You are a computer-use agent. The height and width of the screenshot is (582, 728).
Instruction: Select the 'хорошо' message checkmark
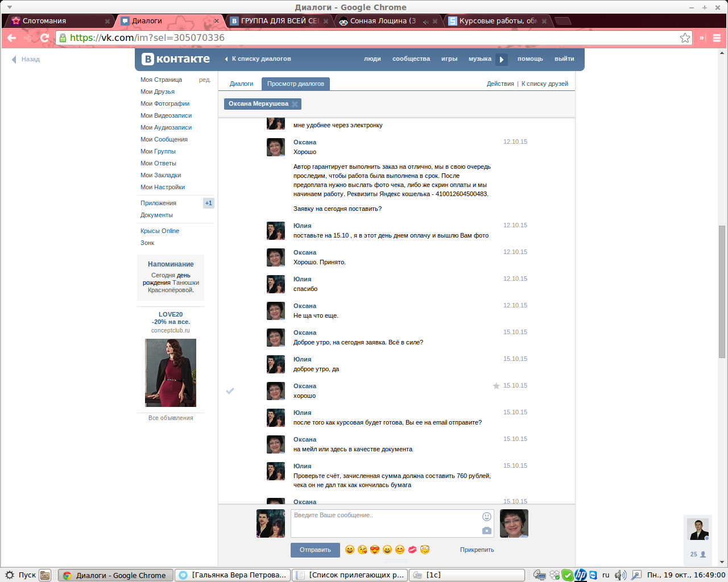coord(230,391)
